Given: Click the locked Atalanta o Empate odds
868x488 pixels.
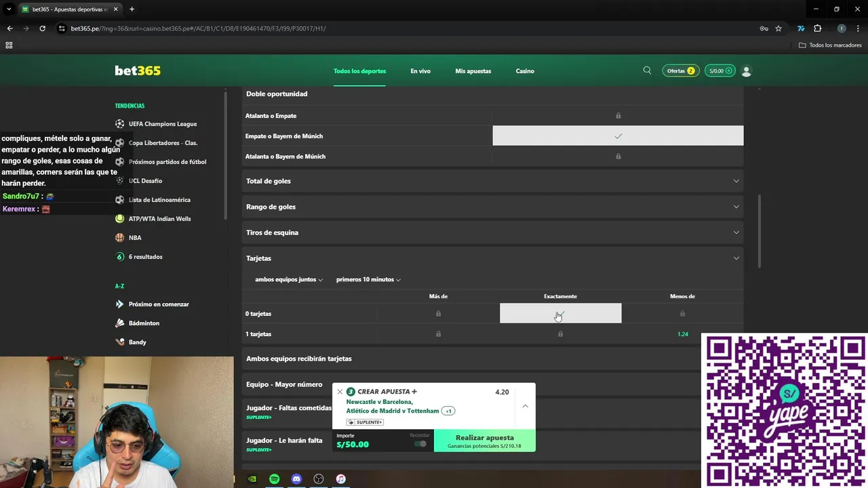Looking at the screenshot, I should [618, 115].
